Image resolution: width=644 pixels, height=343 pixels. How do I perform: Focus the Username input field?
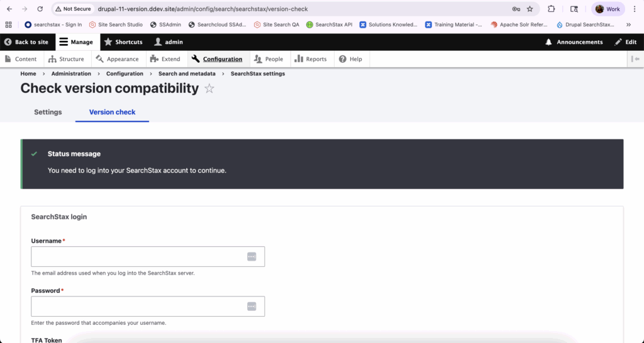[x=148, y=256]
